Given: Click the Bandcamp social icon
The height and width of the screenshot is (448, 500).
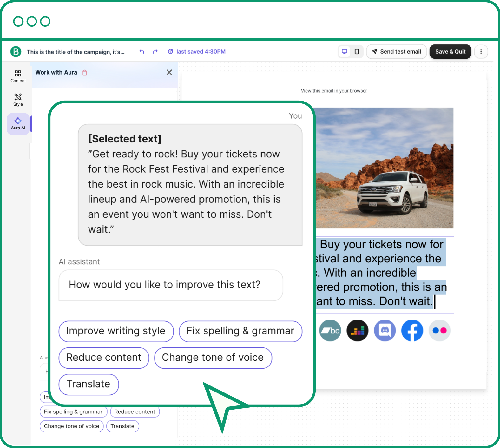Looking at the screenshot, I should point(330,331).
